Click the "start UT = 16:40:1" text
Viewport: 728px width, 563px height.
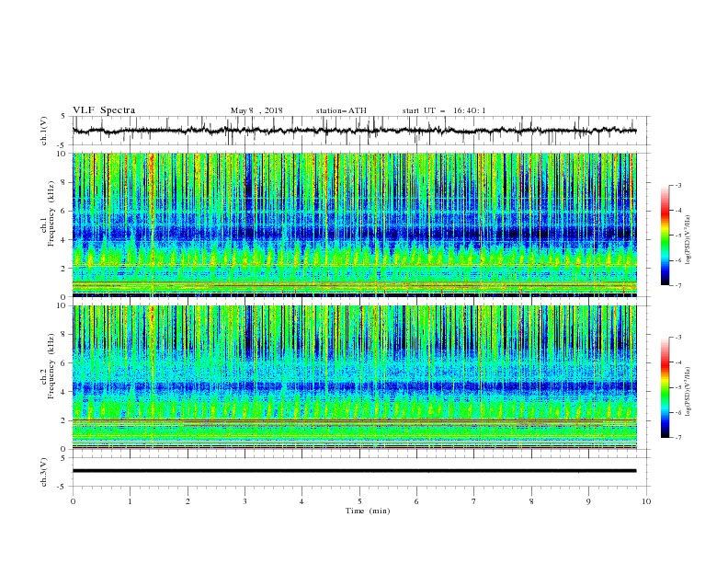click(444, 110)
